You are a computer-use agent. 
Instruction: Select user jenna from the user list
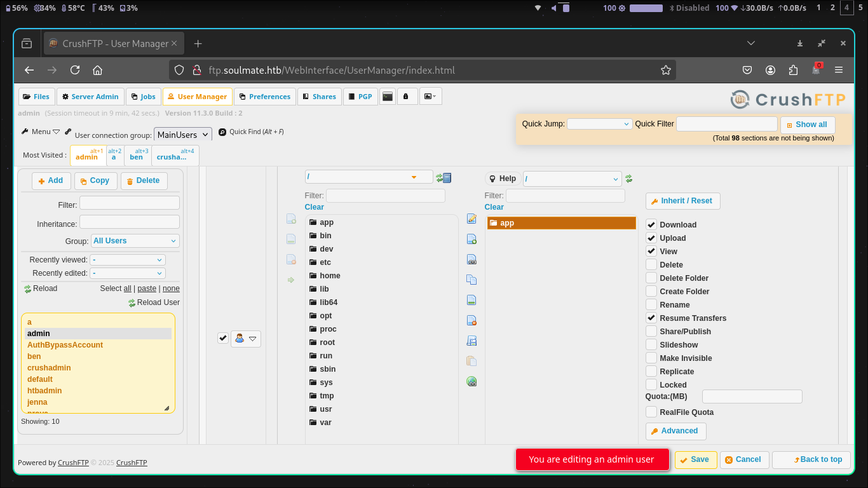(x=36, y=402)
